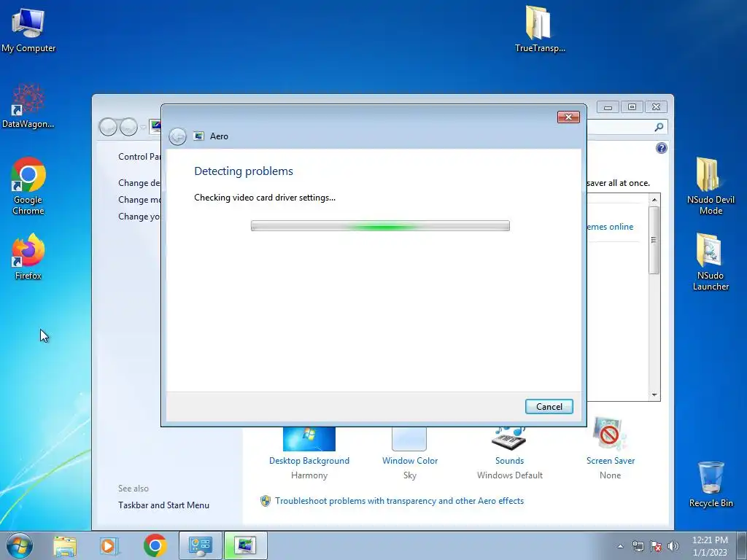Switch to Control Panel taskbar button
The width and height of the screenshot is (747, 560).
tap(200, 545)
